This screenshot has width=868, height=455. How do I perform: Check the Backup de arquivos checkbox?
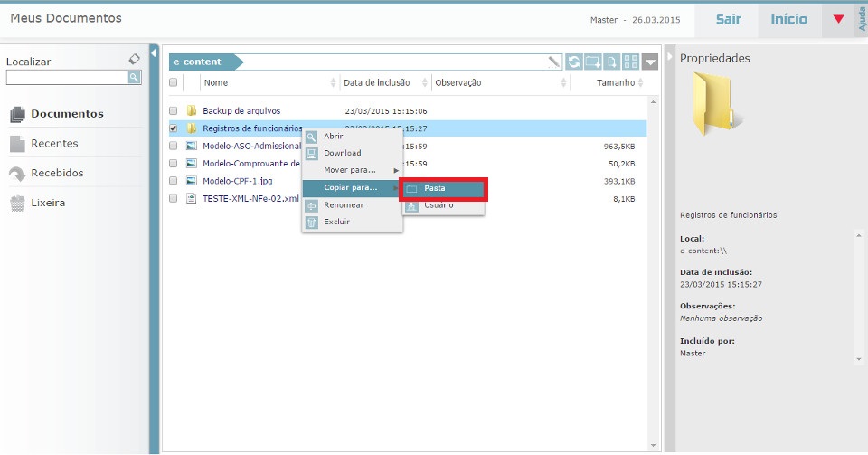(x=174, y=111)
